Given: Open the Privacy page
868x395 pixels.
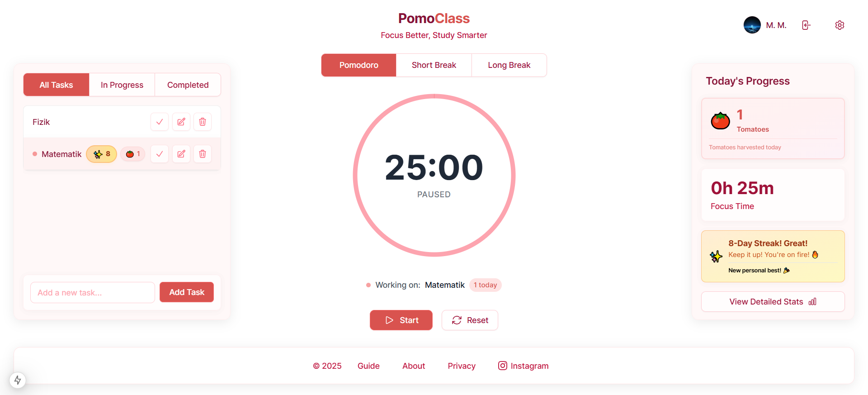Looking at the screenshot, I should point(461,366).
